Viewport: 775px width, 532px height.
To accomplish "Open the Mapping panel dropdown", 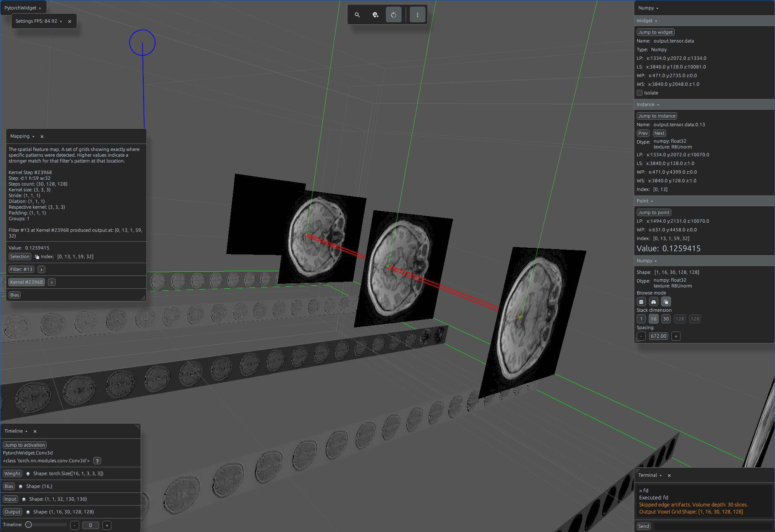I will (x=33, y=137).
